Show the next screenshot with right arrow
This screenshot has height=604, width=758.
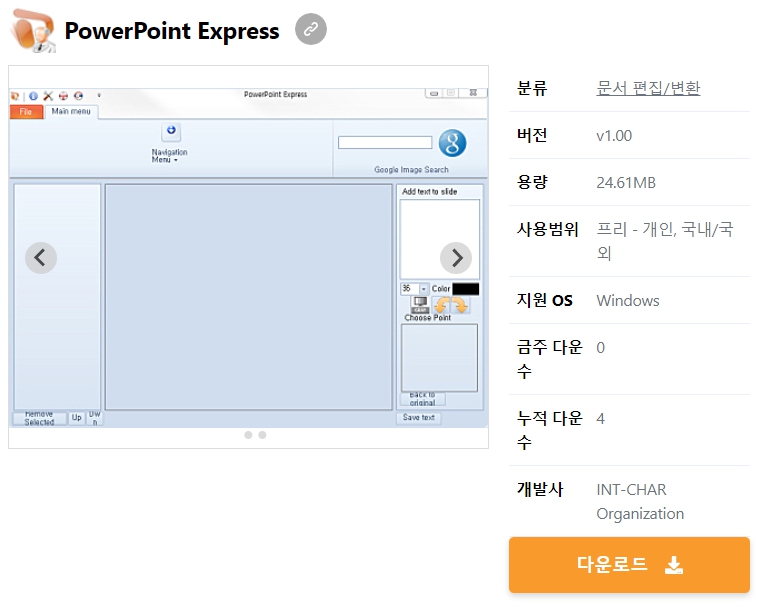point(456,258)
